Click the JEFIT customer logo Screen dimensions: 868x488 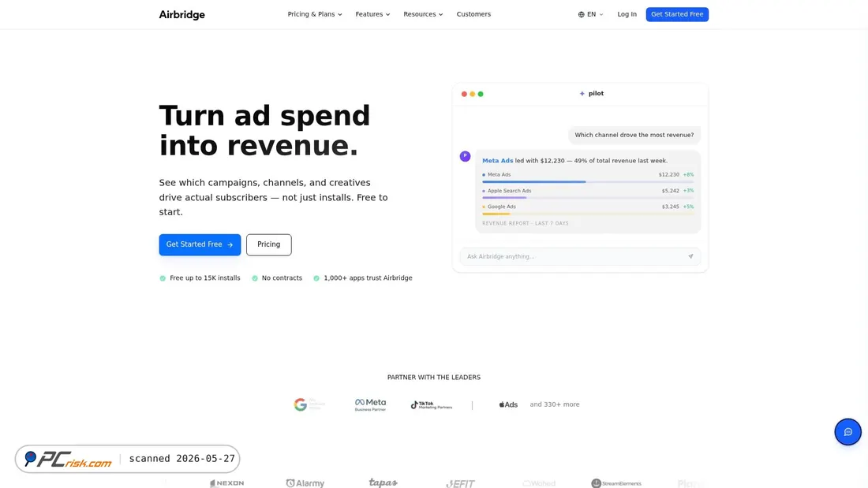tap(461, 483)
